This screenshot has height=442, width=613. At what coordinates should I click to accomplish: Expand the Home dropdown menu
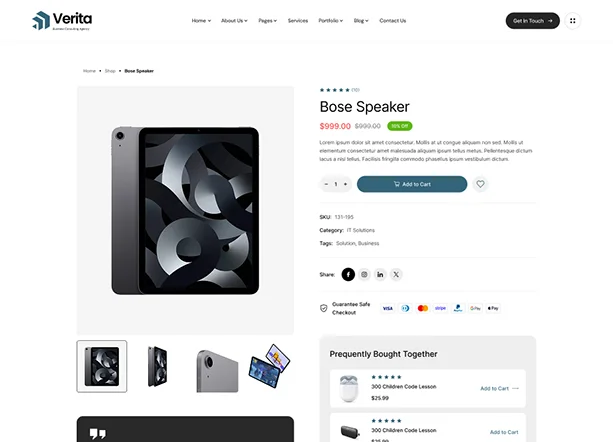(201, 20)
